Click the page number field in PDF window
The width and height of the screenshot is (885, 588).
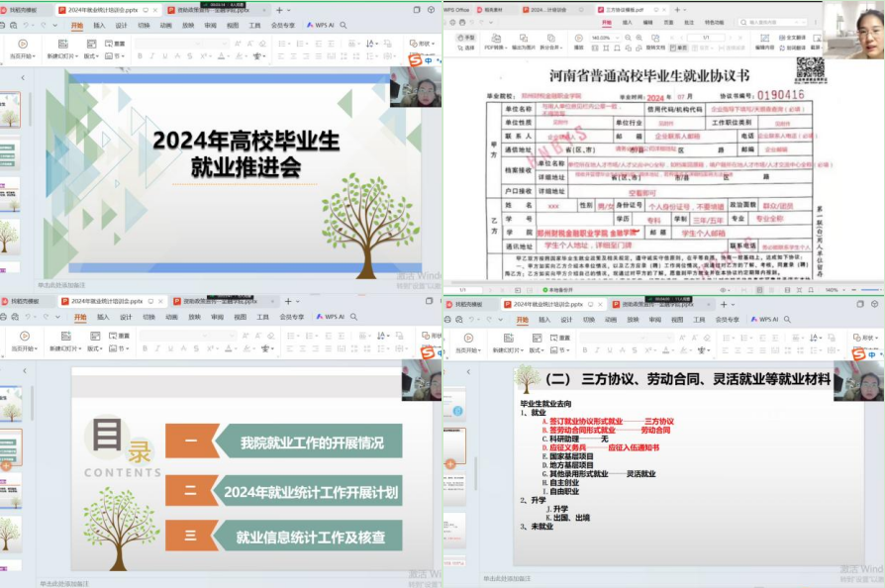click(706, 38)
